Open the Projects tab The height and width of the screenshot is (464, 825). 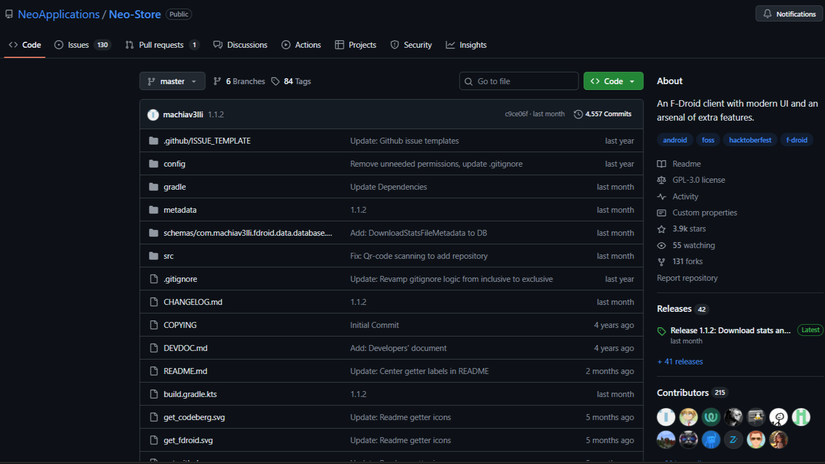356,45
